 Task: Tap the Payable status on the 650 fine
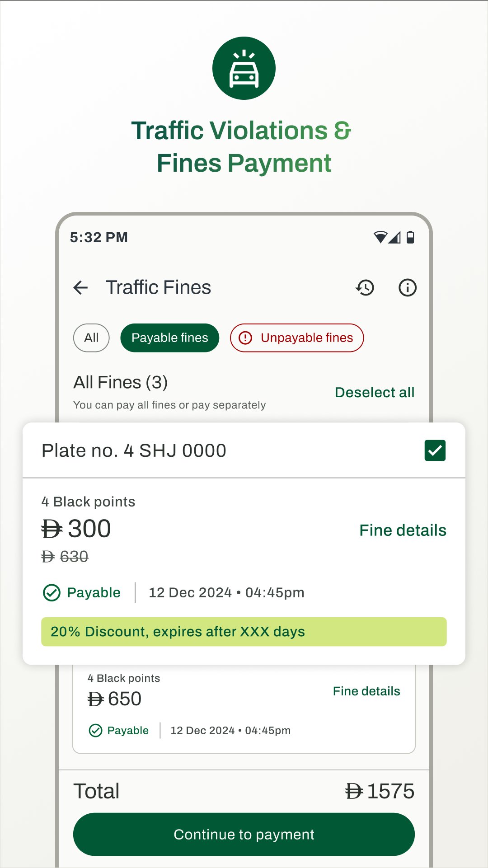(x=119, y=730)
